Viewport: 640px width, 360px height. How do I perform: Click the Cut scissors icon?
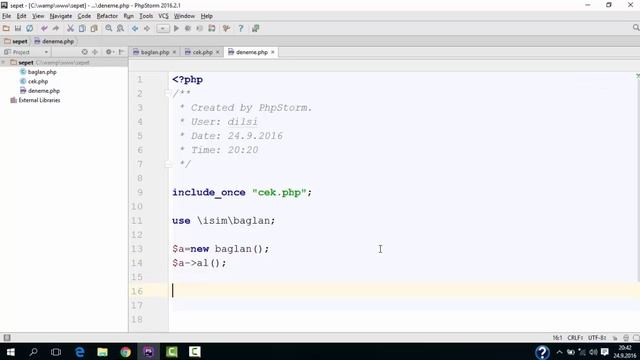click(70, 28)
